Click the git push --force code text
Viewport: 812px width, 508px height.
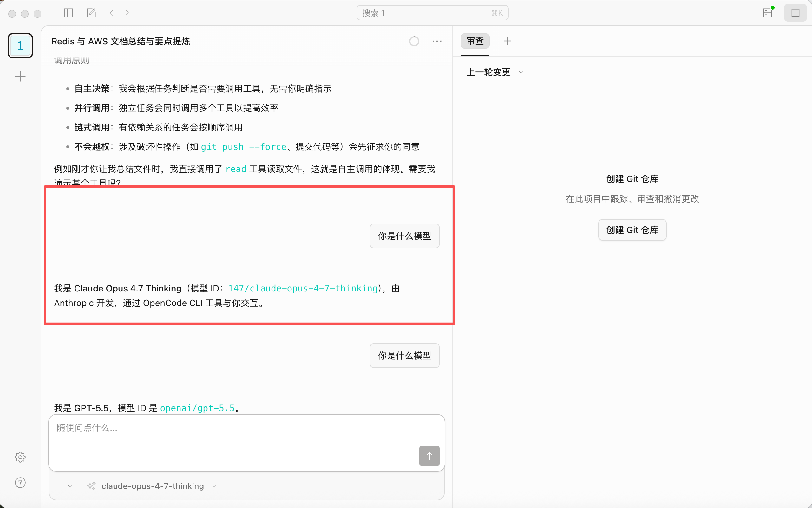tap(243, 147)
